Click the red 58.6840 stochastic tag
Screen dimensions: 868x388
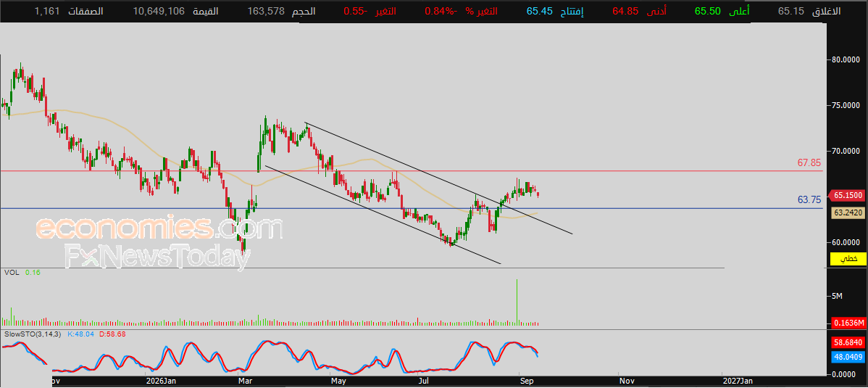[848, 343]
